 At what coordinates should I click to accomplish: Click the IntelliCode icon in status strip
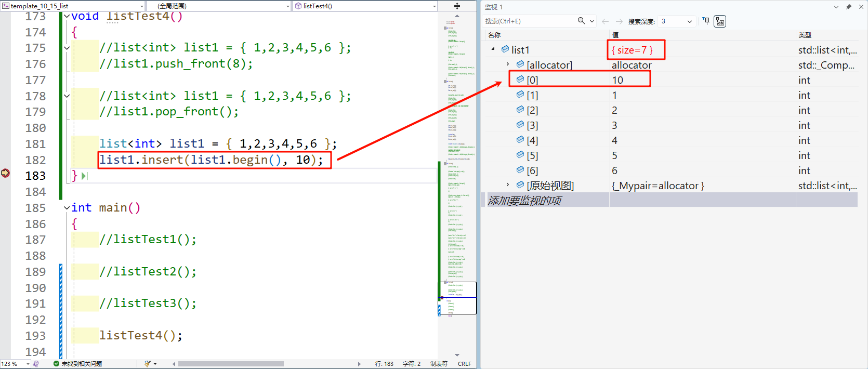click(x=36, y=364)
